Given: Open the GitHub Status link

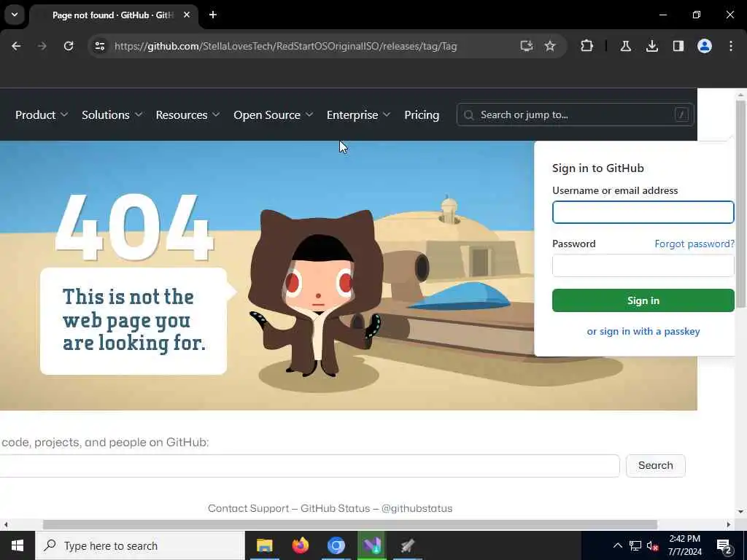Looking at the screenshot, I should pos(335,508).
